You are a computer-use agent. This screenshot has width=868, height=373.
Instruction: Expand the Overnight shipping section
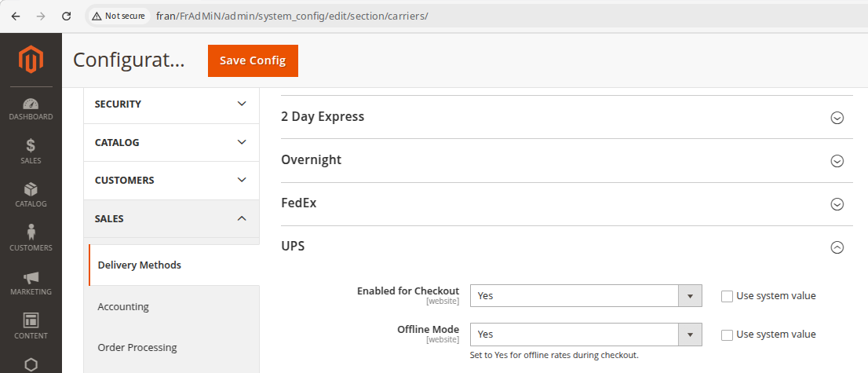[837, 161]
